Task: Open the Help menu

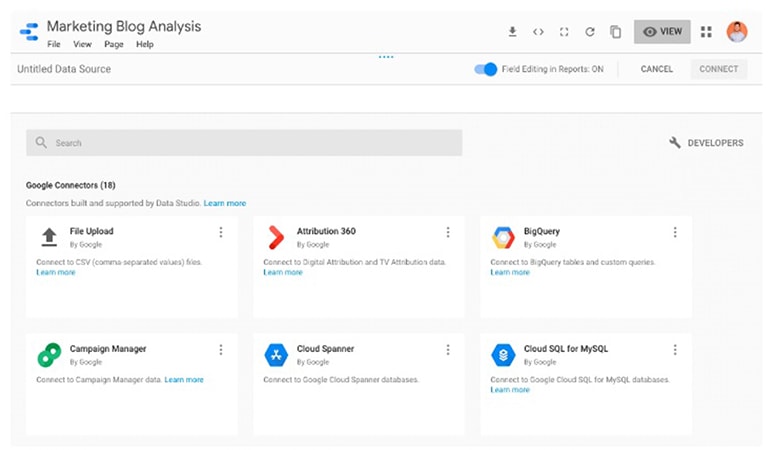Action: 144,44
